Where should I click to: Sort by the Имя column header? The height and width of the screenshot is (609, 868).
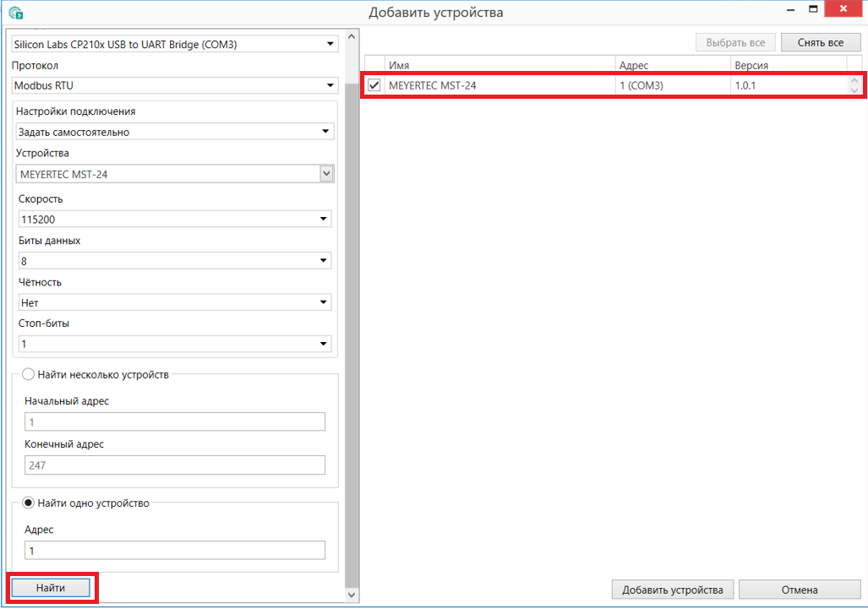coord(500,65)
